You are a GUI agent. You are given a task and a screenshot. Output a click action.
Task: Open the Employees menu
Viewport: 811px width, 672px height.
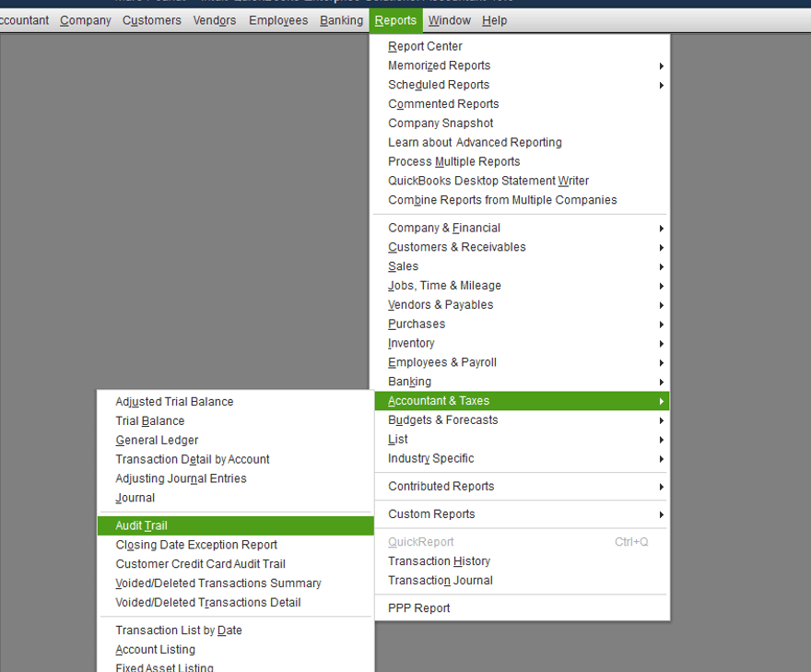point(278,20)
